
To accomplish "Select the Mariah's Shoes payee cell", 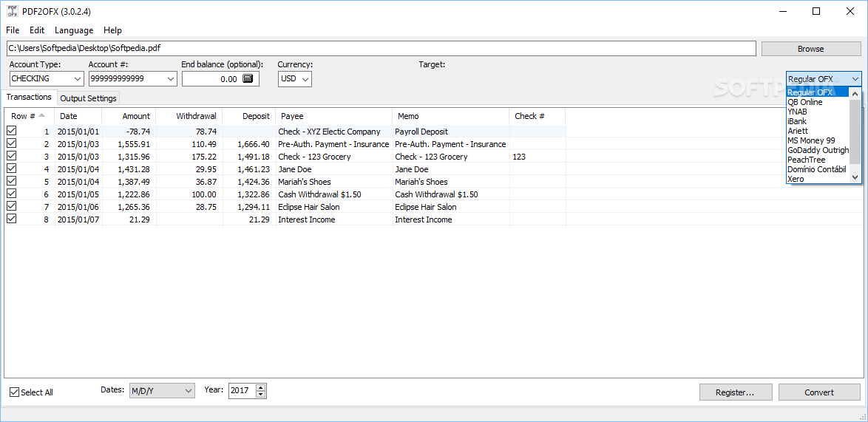I will click(x=333, y=182).
